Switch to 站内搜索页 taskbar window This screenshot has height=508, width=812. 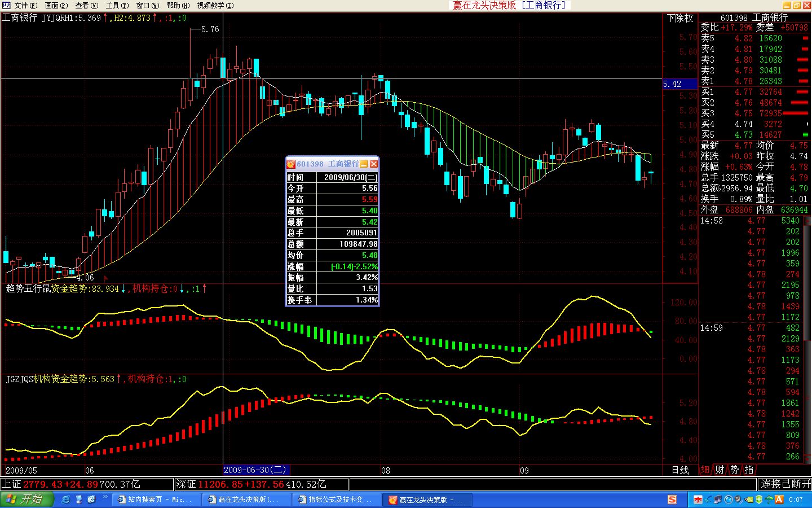(156, 500)
